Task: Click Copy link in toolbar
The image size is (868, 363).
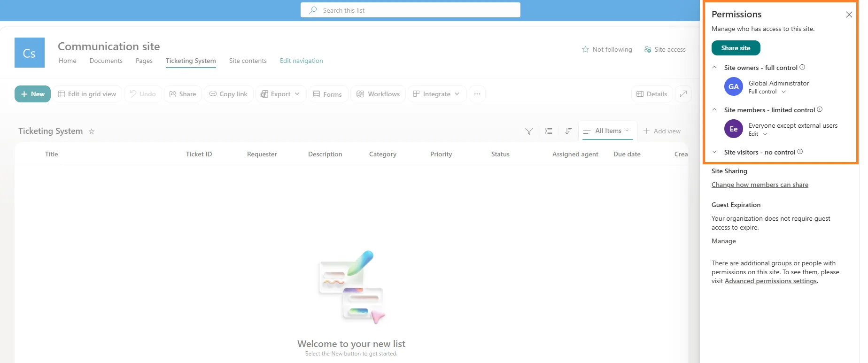Action: pyautogui.click(x=228, y=94)
